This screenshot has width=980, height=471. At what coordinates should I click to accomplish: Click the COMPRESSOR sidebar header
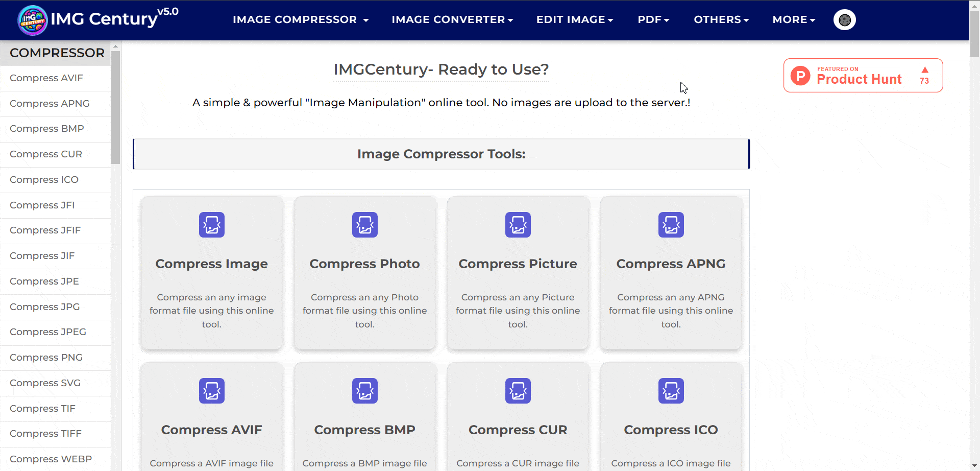(x=56, y=53)
